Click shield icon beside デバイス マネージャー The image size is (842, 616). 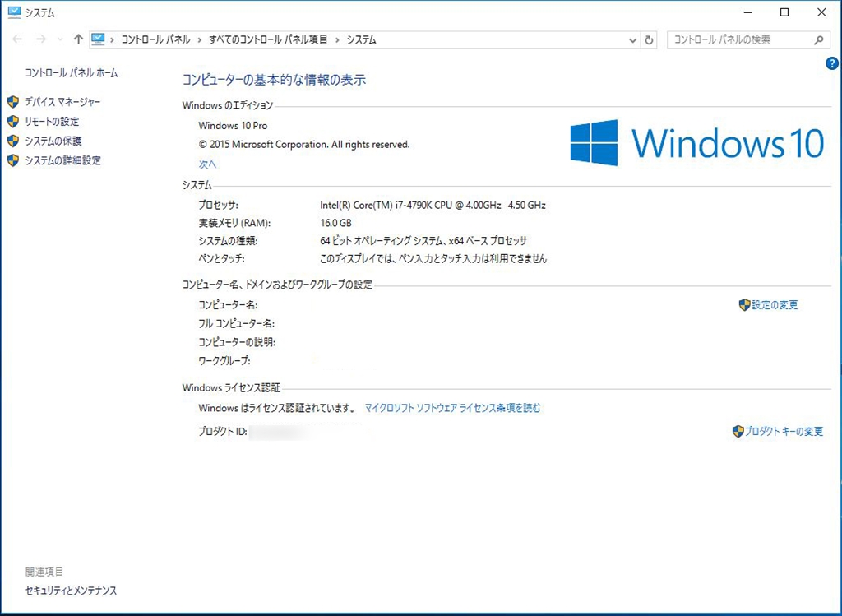13,102
